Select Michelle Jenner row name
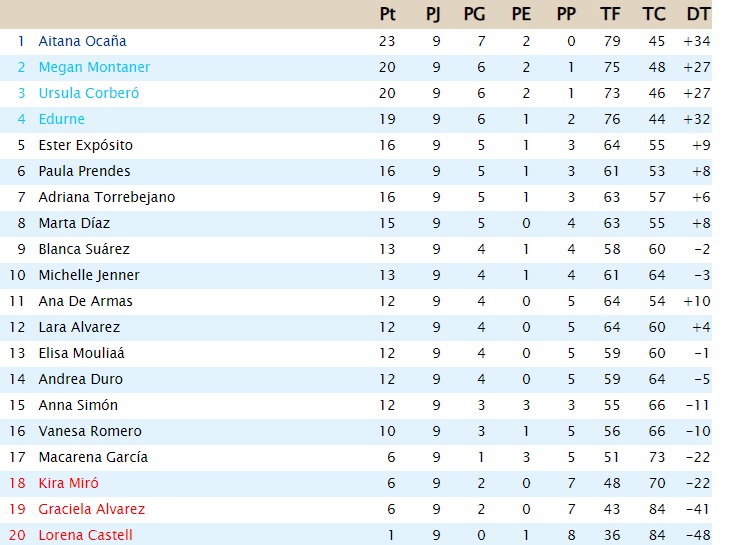The width and height of the screenshot is (729, 545). (x=89, y=275)
